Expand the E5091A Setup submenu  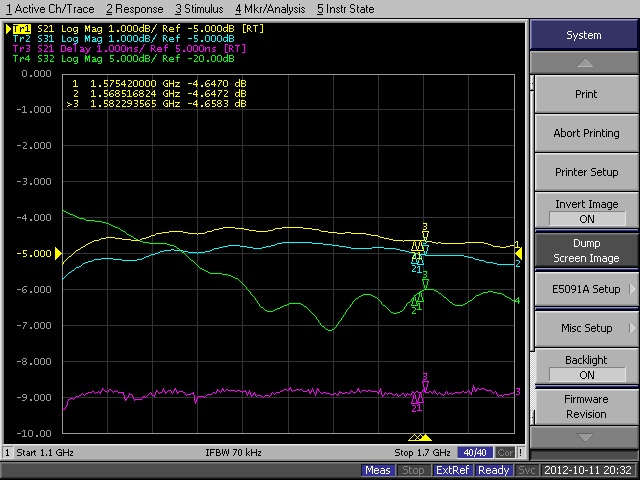[x=586, y=289]
